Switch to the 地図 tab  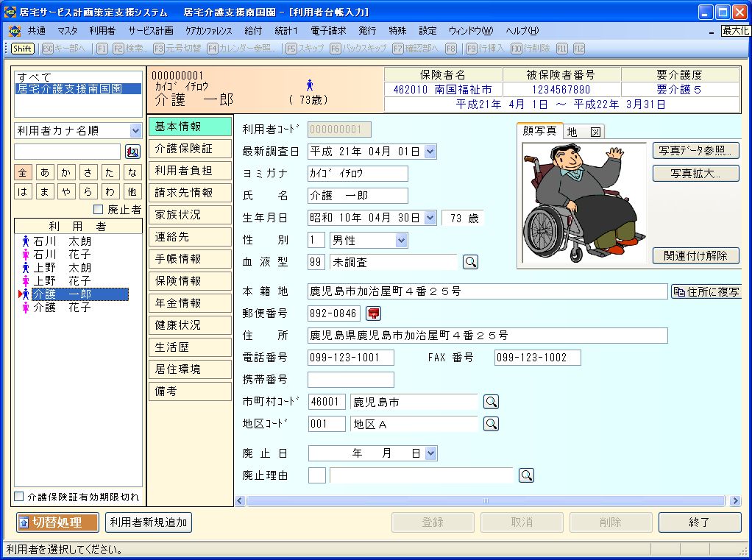pos(584,132)
